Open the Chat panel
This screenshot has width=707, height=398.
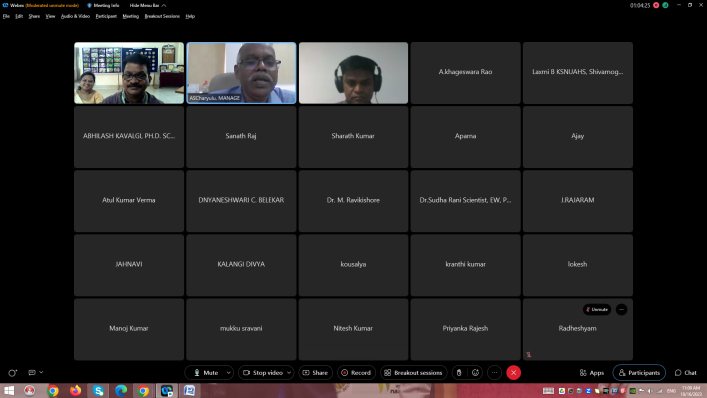pyautogui.click(x=685, y=373)
